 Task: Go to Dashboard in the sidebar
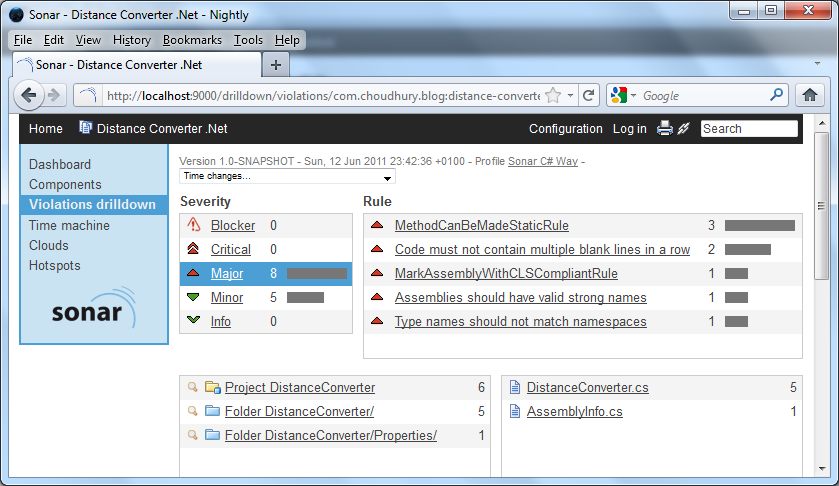click(60, 164)
